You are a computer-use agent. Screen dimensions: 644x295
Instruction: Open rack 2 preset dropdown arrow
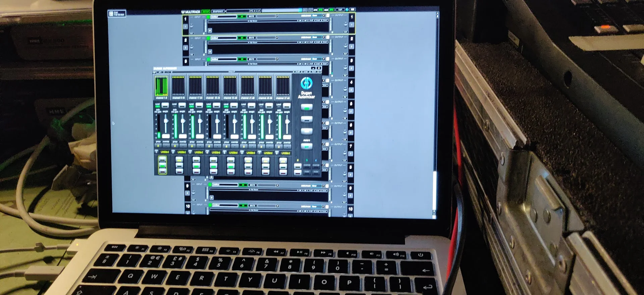click(x=277, y=37)
